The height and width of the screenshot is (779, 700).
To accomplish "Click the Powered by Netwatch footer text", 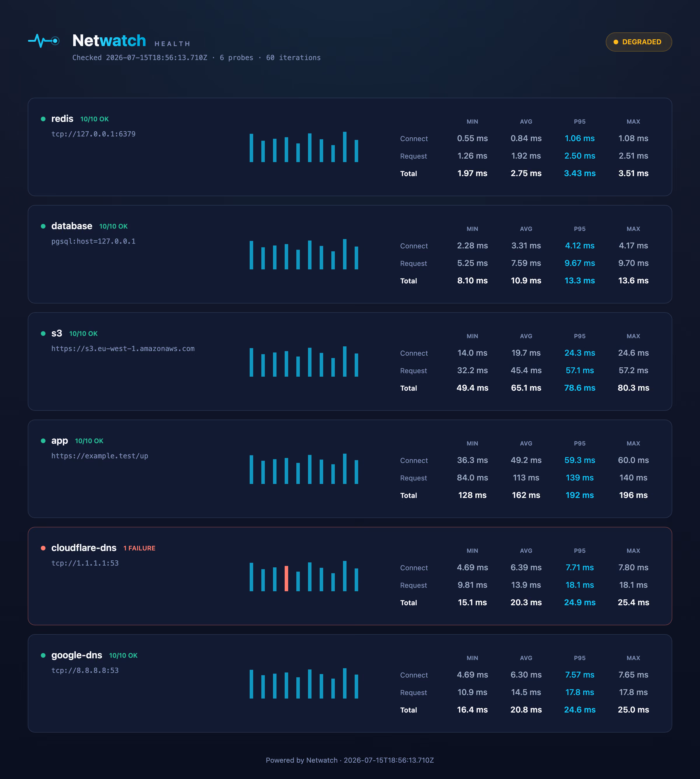I will point(350,760).
